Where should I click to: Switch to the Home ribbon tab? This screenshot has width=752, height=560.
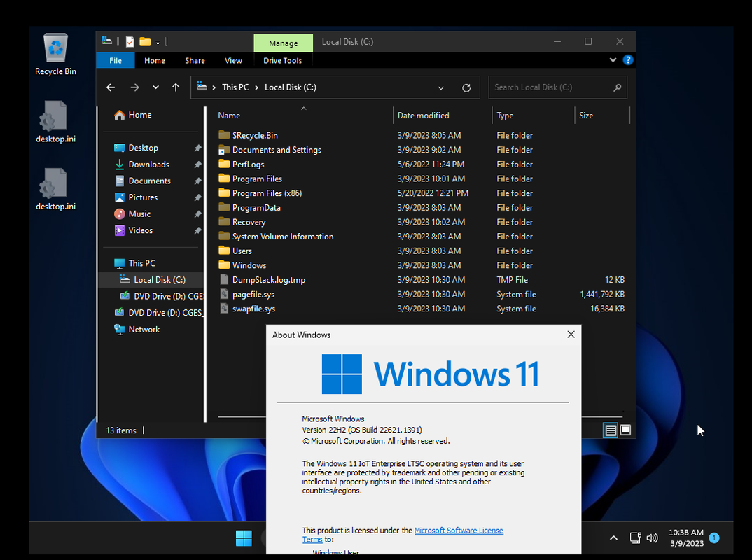tap(155, 60)
